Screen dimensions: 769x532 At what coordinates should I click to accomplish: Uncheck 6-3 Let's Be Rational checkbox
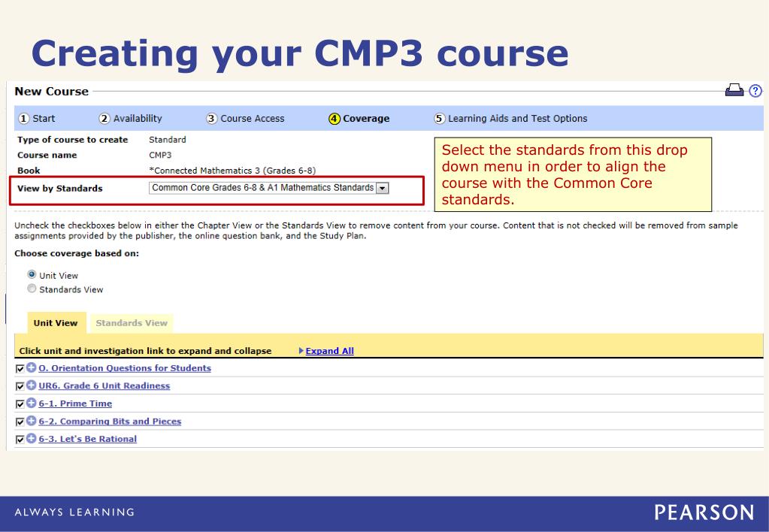click(x=20, y=440)
